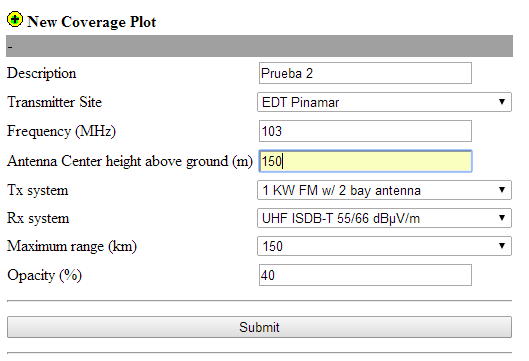
Task: Open the Transmitter Site dropdown
Action: pyautogui.click(x=384, y=102)
